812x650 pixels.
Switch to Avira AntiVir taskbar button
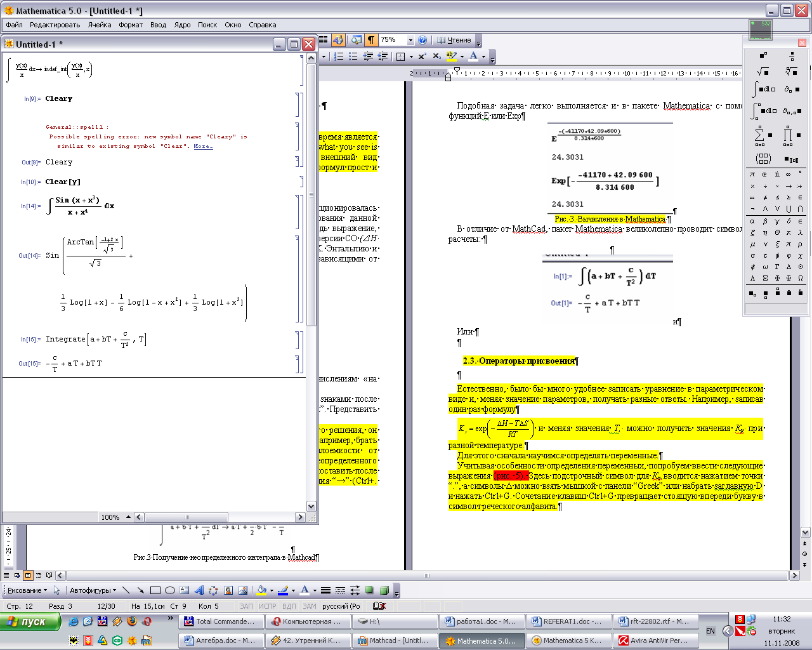click(x=657, y=640)
